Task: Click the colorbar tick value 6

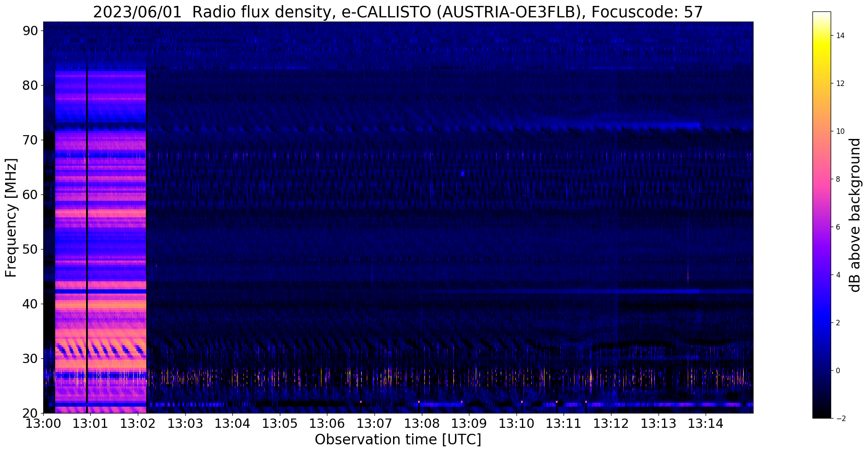Action: click(x=837, y=227)
